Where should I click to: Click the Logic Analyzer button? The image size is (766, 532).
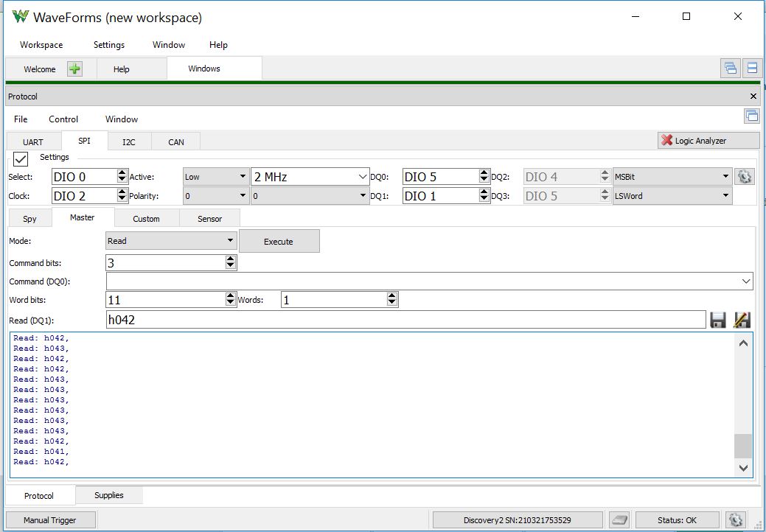pyautogui.click(x=708, y=141)
